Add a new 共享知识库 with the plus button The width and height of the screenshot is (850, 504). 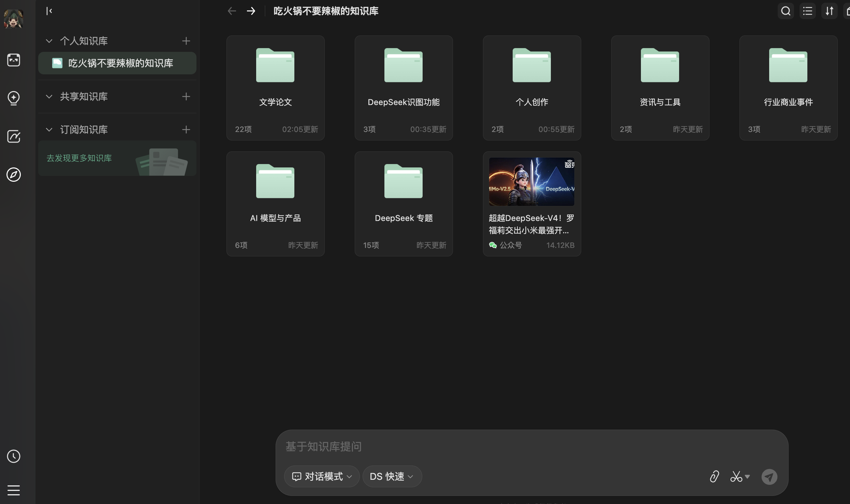tap(186, 97)
